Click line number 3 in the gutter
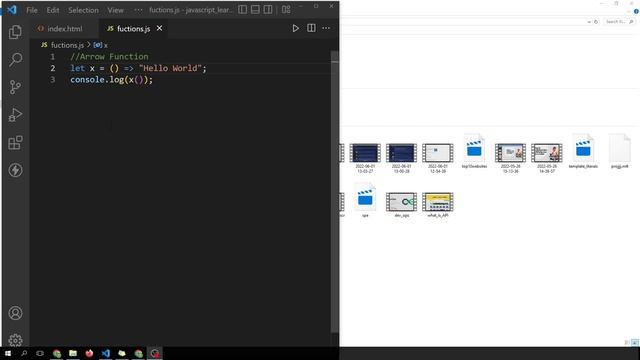 click(x=53, y=80)
